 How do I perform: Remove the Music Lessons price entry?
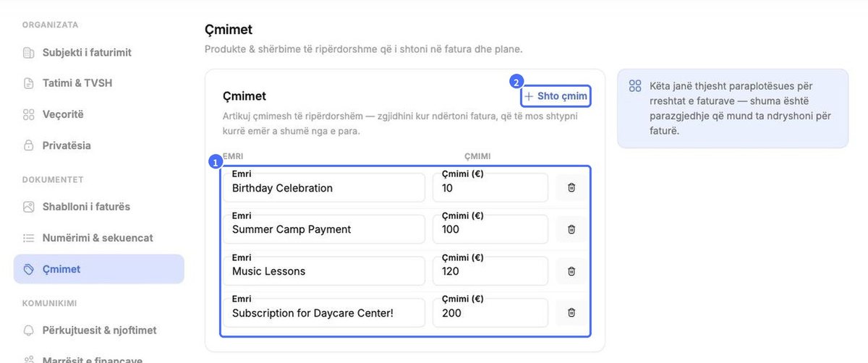tap(571, 271)
